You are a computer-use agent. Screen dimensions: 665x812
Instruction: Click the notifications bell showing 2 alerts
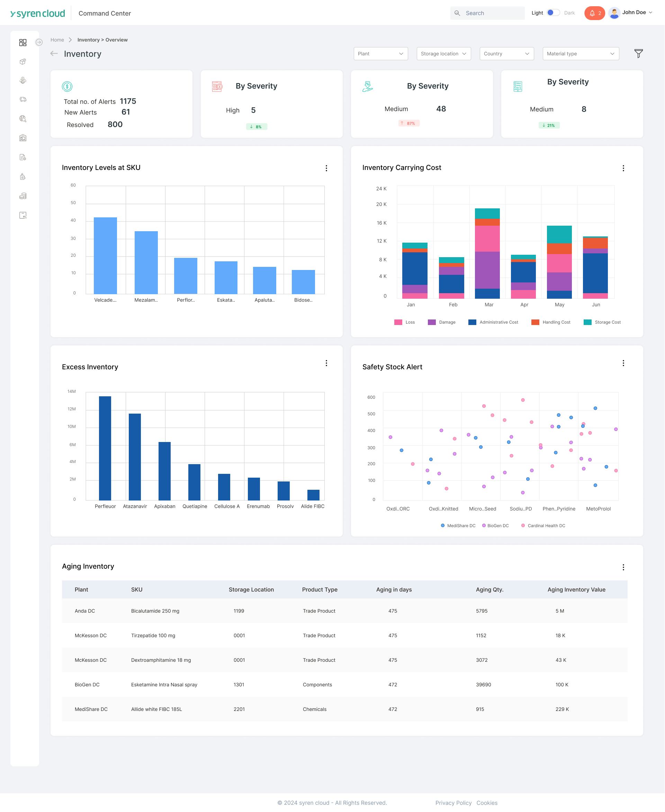594,13
